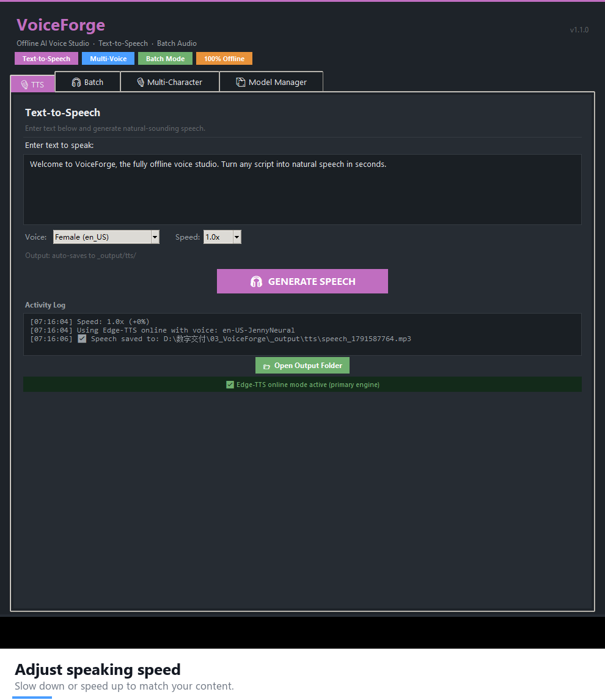Click the Adjust speaking speed caption
605x700 pixels.
pyautogui.click(x=98, y=669)
